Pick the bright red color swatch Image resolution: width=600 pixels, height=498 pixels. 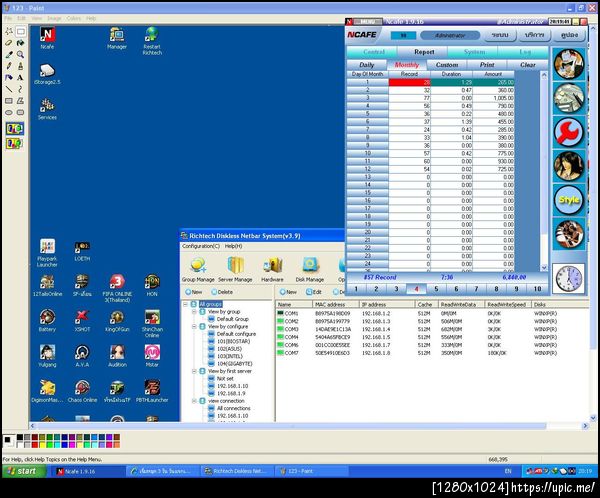point(35,445)
